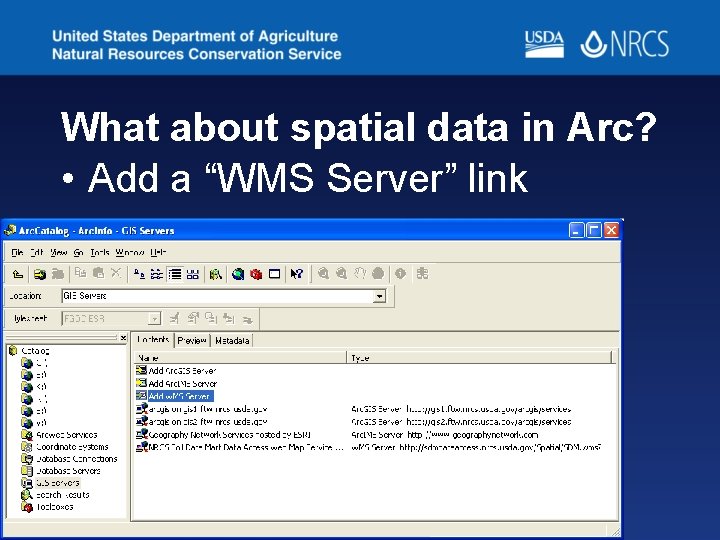Click inside the Location GIS Servers field
The image size is (720, 540).
tap(217, 296)
